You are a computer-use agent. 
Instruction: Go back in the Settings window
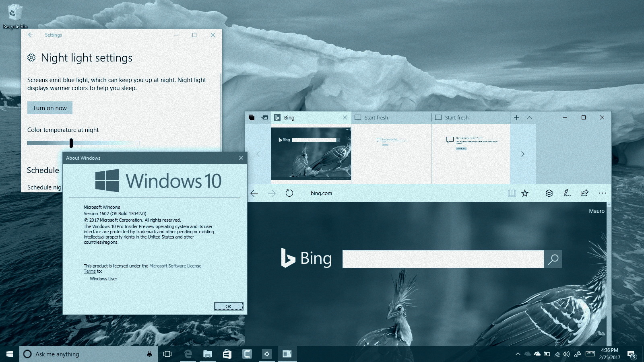31,35
